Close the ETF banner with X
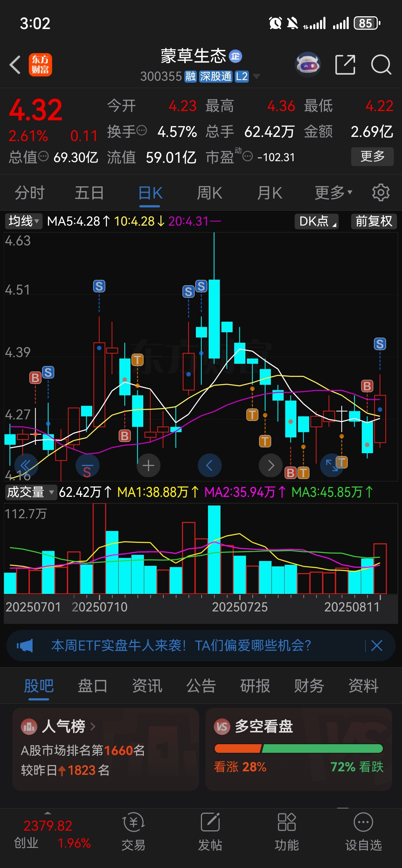The width and height of the screenshot is (402, 868). click(x=376, y=646)
